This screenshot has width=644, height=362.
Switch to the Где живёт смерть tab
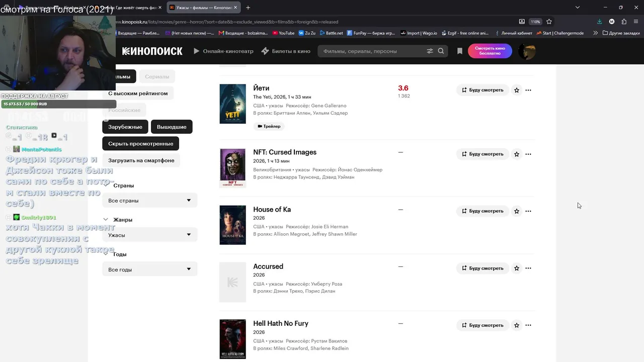pos(129,8)
